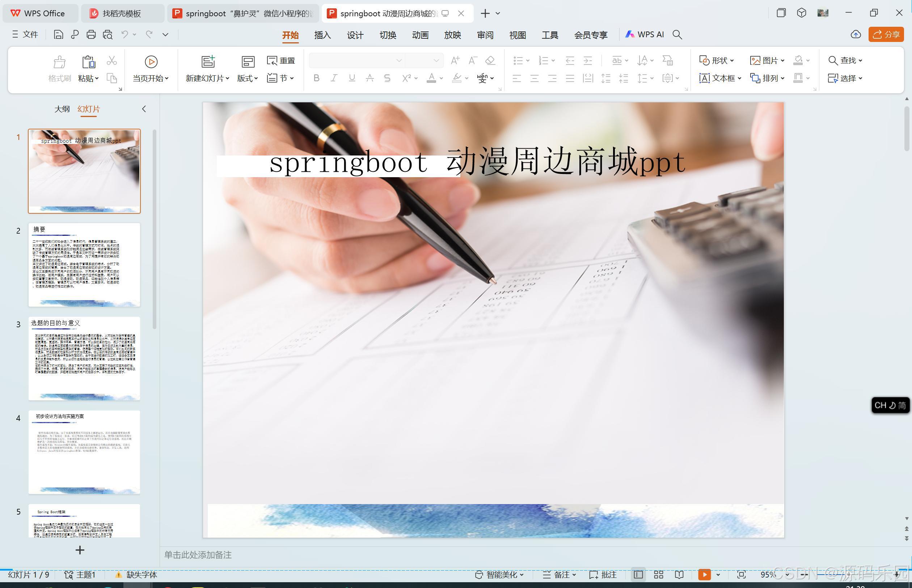This screenshot has height=588, width=912.
Task: Toggle italic formatting
Action: click(x=334, y=78)
